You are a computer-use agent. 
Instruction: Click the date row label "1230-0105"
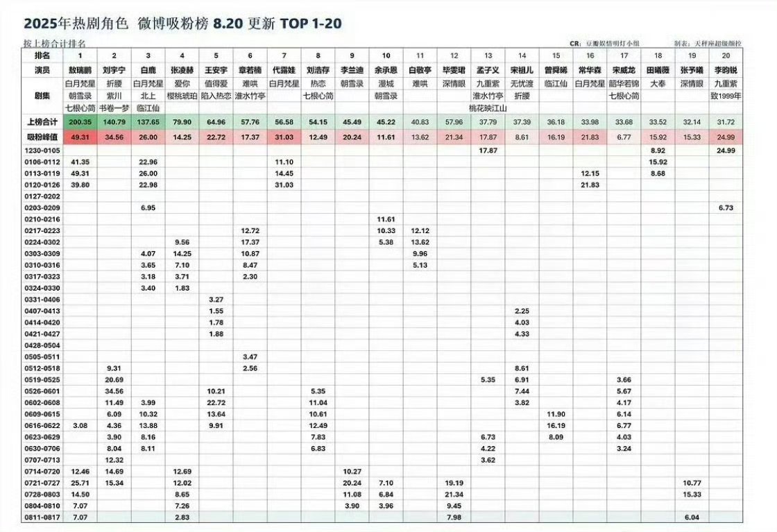42,151
